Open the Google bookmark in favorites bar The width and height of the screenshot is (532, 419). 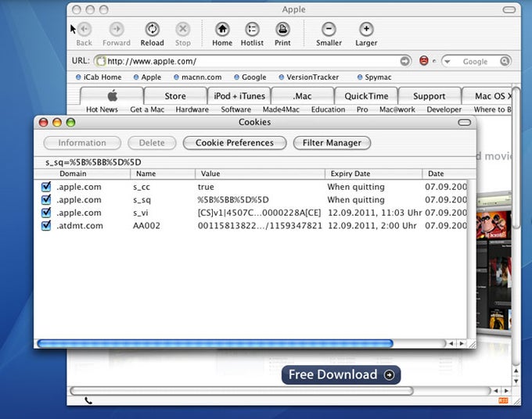[x=250, y=77]
